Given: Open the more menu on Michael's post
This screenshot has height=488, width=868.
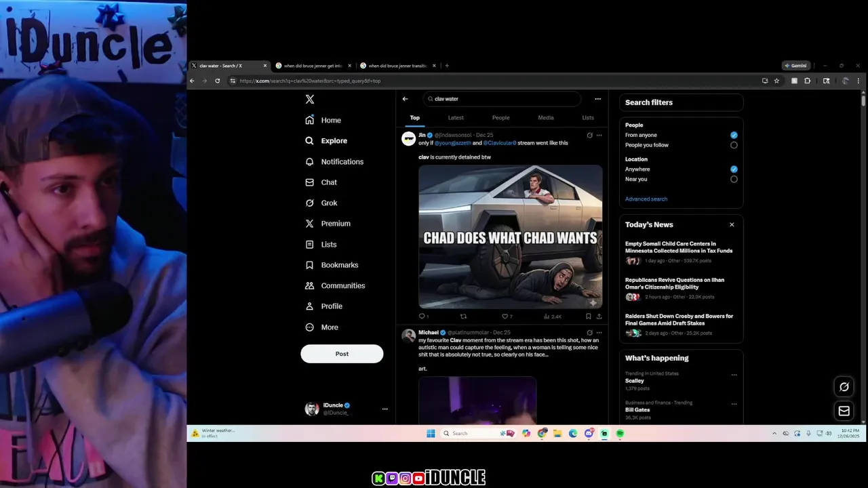Looking at the screenshot, I should click(599, 333).
